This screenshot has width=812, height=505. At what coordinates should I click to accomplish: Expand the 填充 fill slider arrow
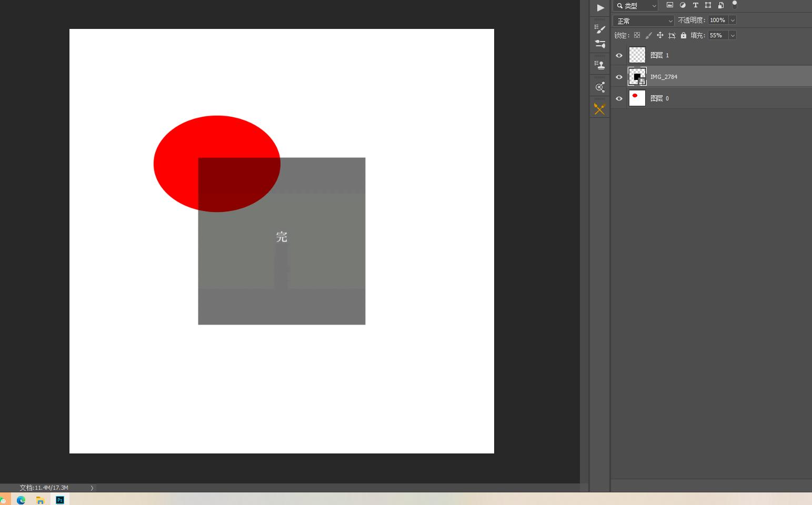coord(733,35)
